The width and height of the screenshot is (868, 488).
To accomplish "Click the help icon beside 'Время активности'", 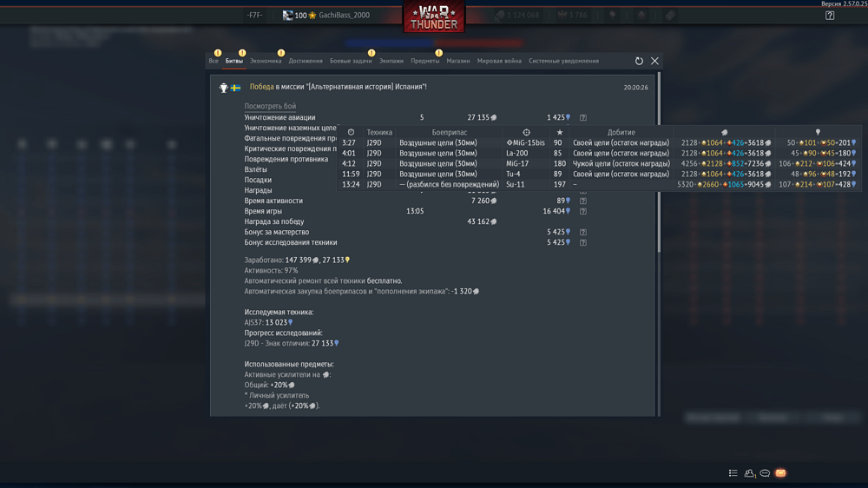I will click(583, 201).
